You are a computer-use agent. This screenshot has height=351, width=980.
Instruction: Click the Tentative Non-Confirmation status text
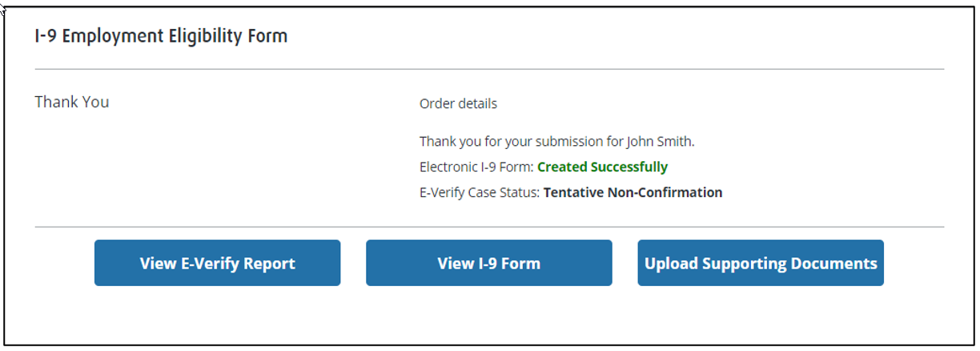(x=633, y=192)
